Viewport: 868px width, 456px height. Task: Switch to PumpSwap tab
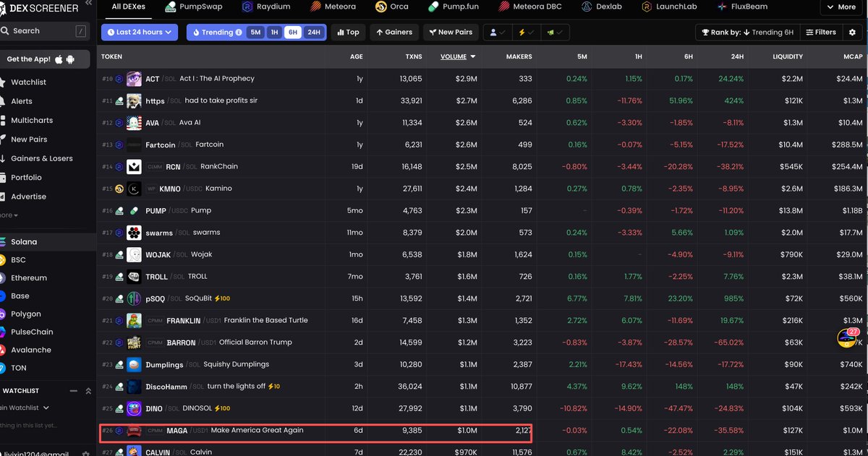[194, 7]
